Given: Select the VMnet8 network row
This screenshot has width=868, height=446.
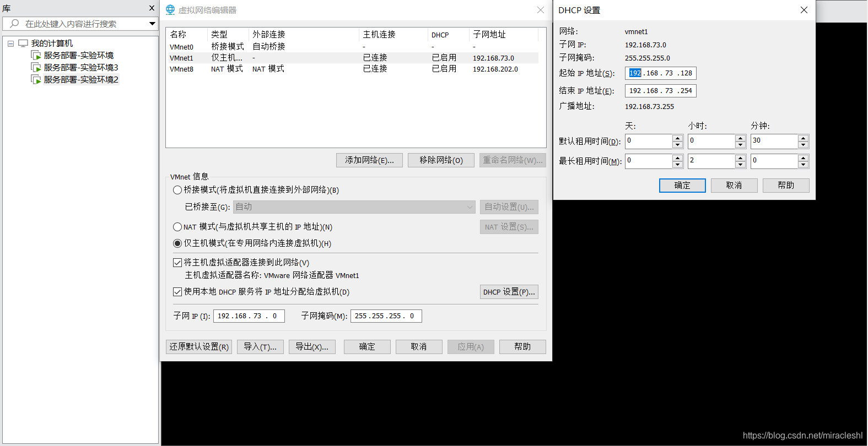Looking at the screenshot, I should point(353,69).
